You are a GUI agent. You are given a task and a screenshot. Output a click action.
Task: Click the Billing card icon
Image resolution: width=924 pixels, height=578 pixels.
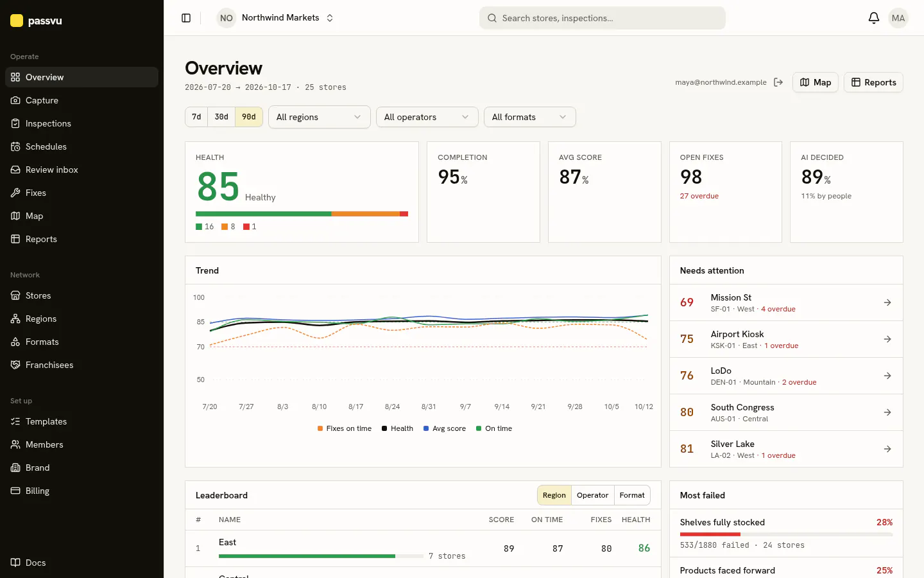15,491
